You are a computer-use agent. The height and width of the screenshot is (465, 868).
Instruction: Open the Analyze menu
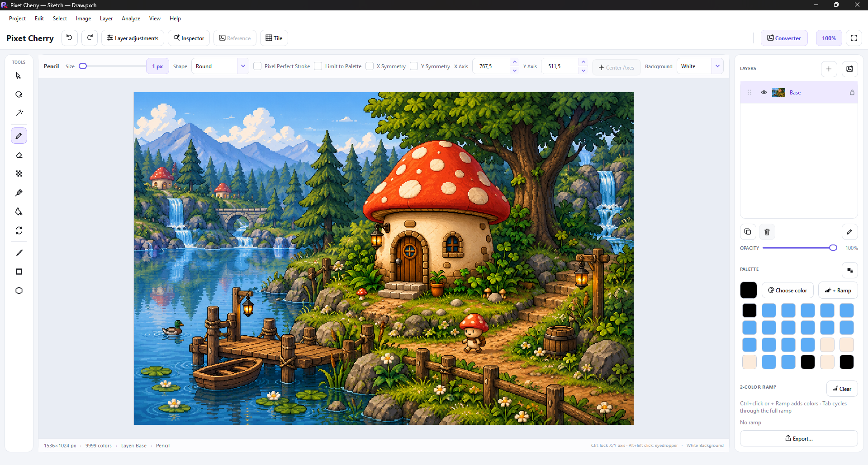pyautogui.click(x=131, y=19)
